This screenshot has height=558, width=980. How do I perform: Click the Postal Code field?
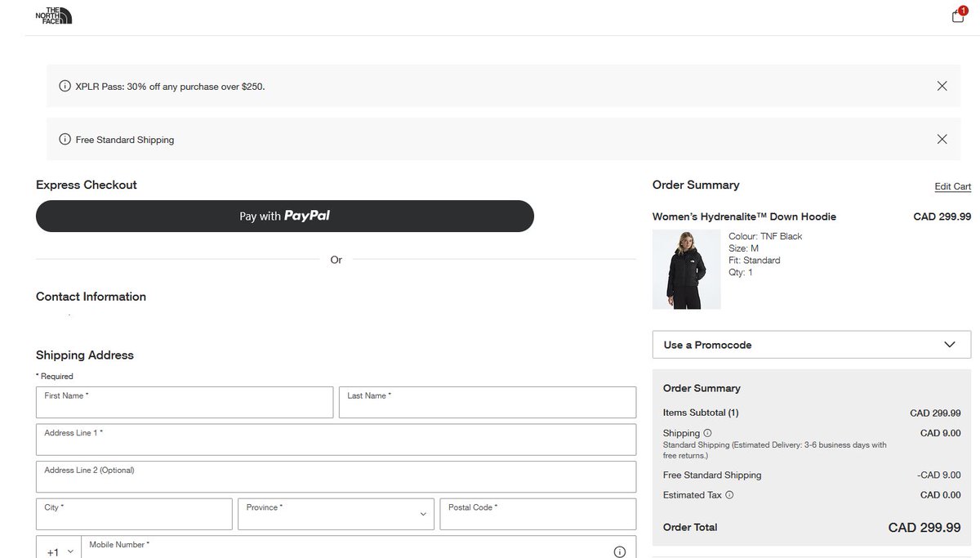537,514
